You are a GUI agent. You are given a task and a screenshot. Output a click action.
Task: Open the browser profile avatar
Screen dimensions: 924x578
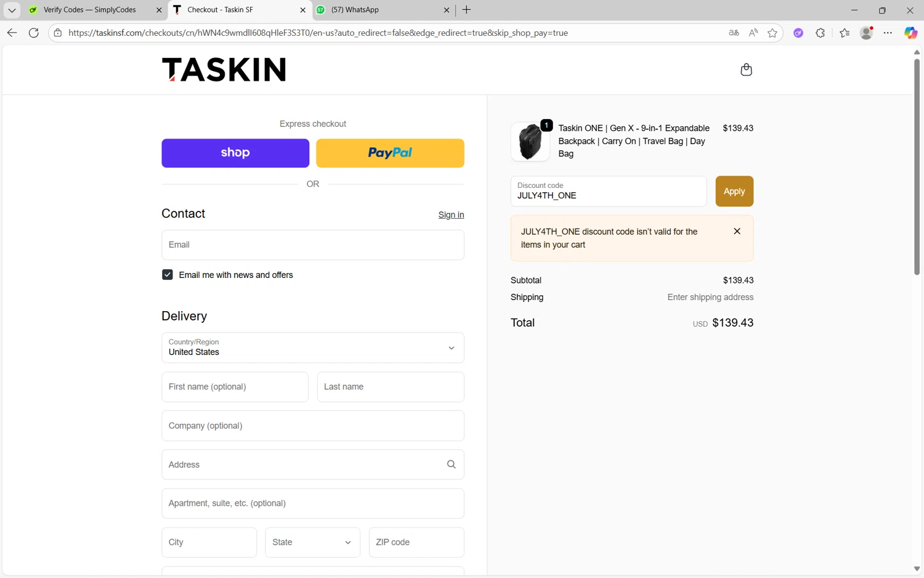pyautogui.click(x=866, y=33)
